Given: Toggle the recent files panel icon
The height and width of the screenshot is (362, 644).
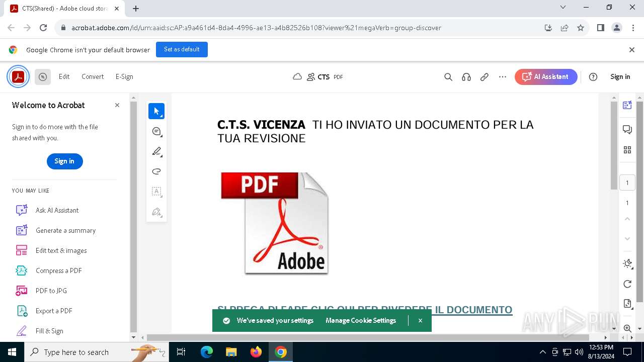Looking at the screenshot, I should click(43, 77).
